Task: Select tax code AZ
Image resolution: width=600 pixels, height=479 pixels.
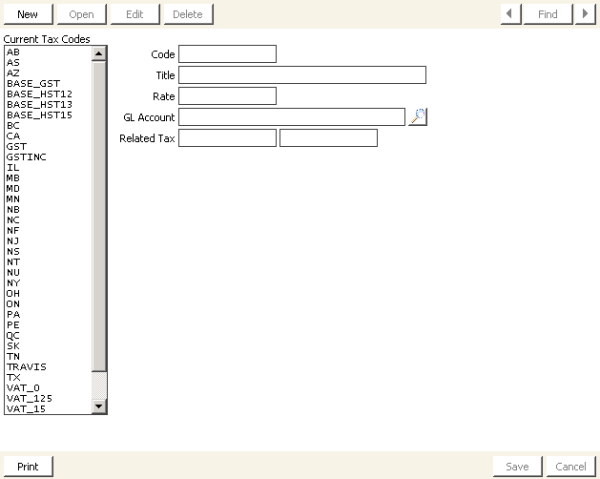Action: [48, 73]
